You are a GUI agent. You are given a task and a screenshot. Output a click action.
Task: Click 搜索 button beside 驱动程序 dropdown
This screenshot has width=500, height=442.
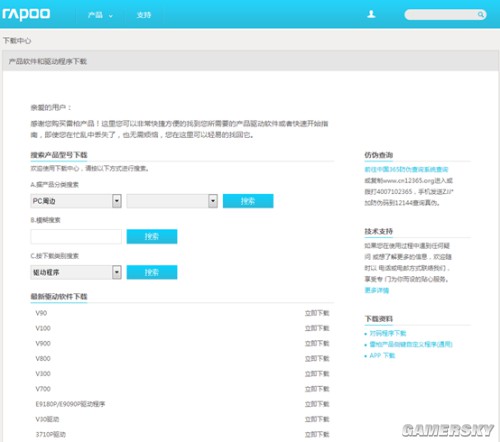tap(152, 272)
